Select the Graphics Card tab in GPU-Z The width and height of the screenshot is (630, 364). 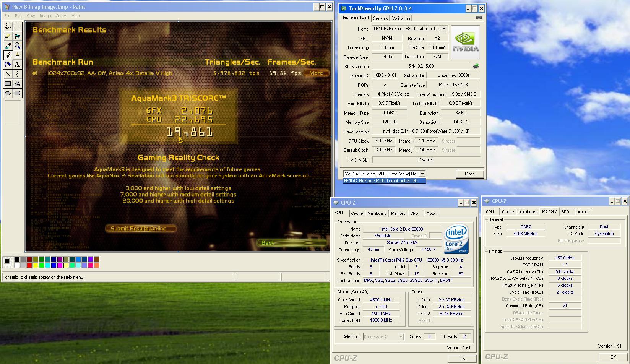click(x=356, y=18)
